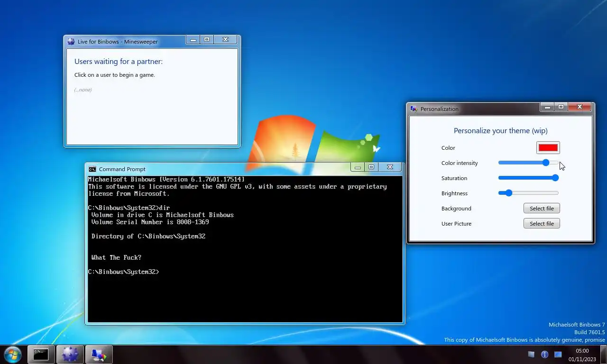Click the "Users waiting for a partner:" heading
Image resolution: width=607 pixels, height=364 pixels.
pos(119,62)
